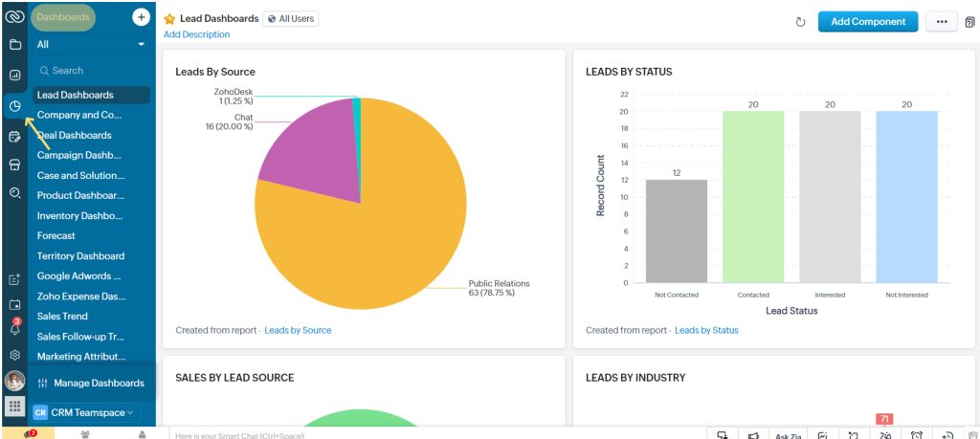Screen dimensions: 980x439
Task: Open the folder modules icon in left rail
Action: (15, 45)
